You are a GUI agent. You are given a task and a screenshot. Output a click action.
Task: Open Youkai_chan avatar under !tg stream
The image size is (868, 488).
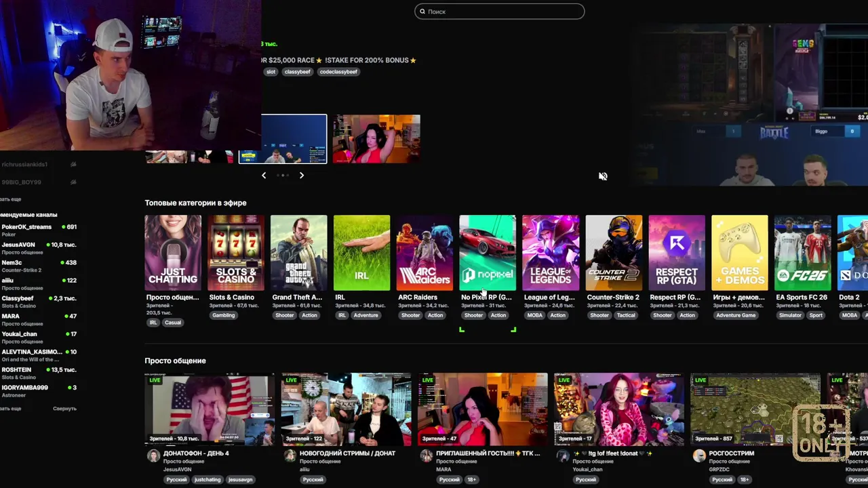[x=562, y=456]
